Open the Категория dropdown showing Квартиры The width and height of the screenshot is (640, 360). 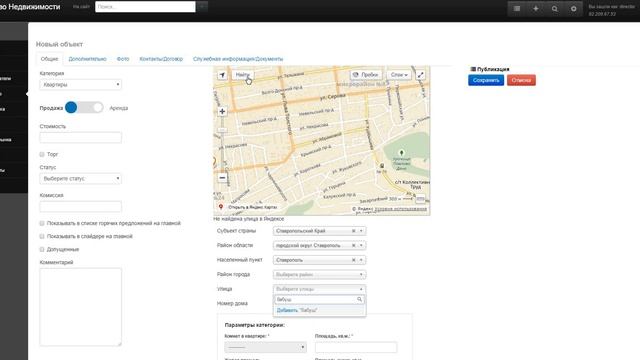pyautogui.click(x=80, y=84)
